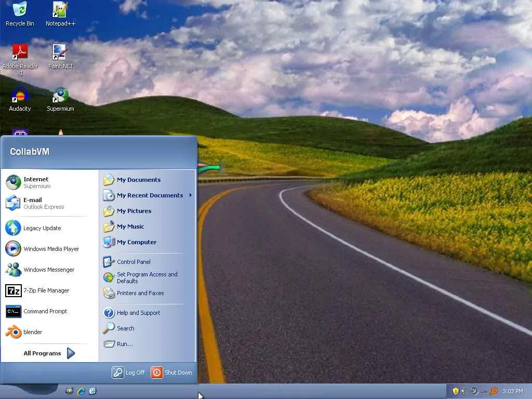Select the Supermium desktop shortcut
Viewport: 532px width, 399px height.
(60, 99)
